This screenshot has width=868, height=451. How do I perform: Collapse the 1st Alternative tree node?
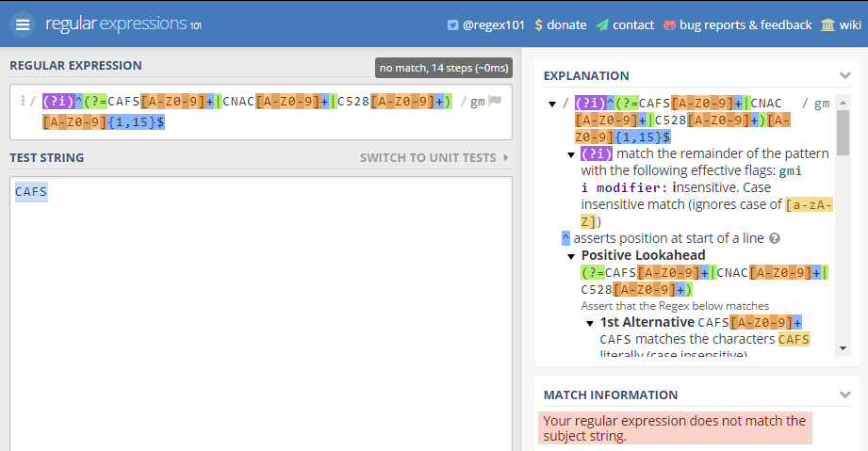click(590, 323)
